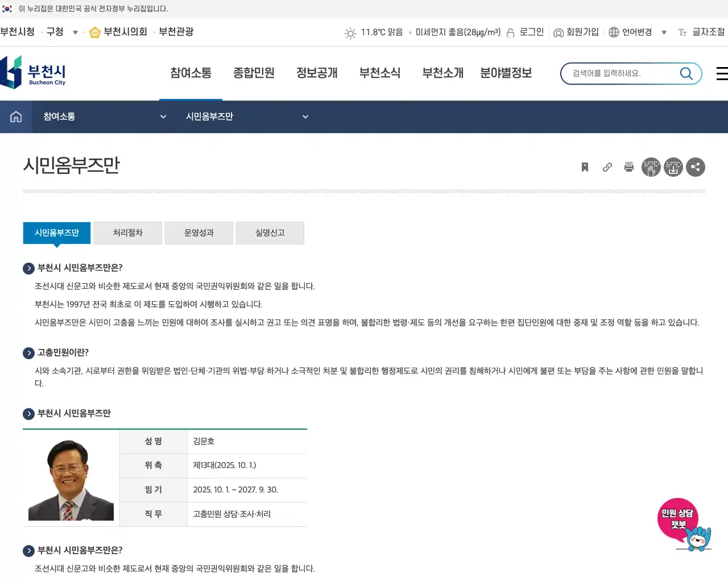Screen dimensions: 728x582
Task: Select the home icon in the breadcrumb
Action: click(15, 117)
